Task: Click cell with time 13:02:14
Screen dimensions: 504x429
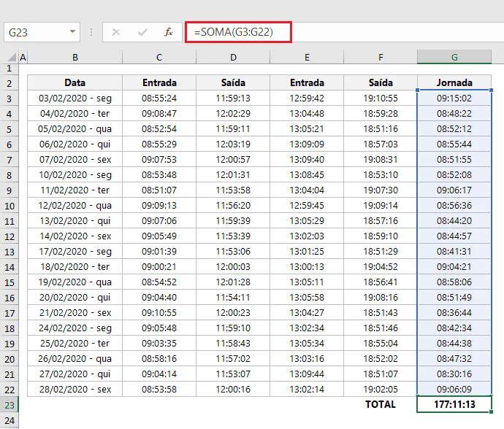Action: 307,389
